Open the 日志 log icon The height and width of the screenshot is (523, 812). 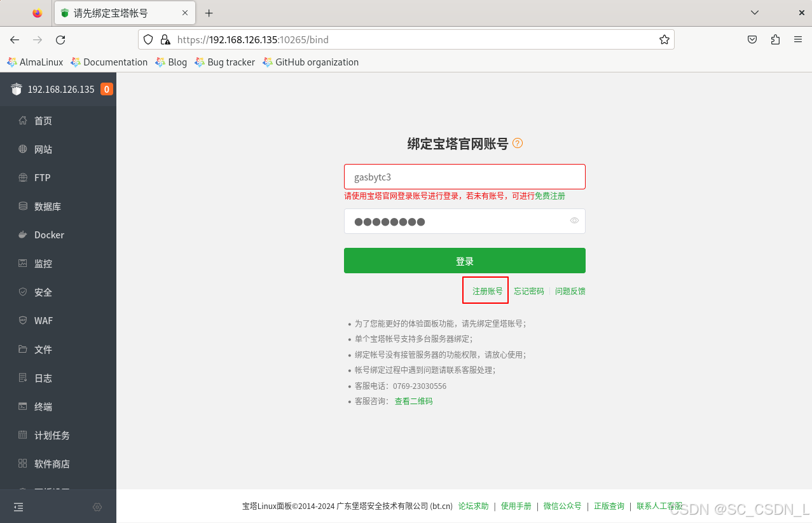pos(23,377)
